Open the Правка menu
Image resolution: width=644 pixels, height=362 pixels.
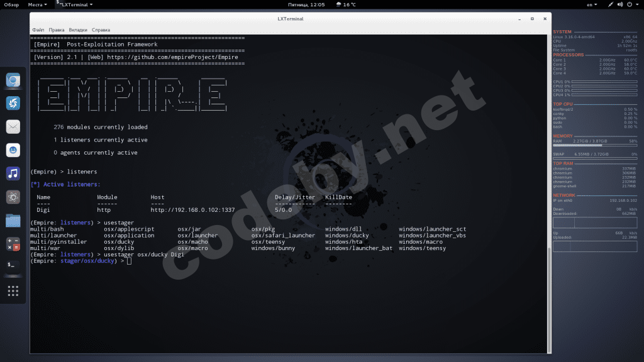pyautogui.click(x=56, y=30)
